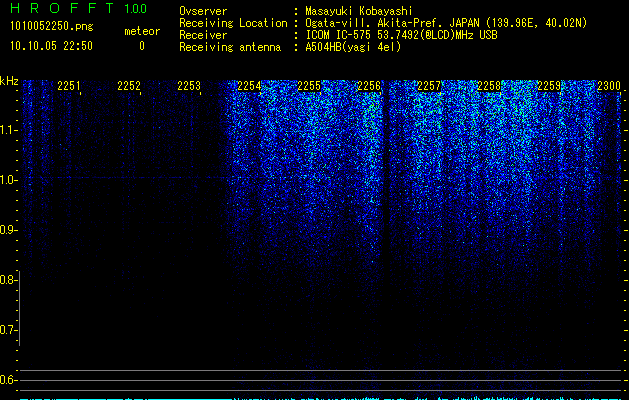Screen dimensions: 629x400
Task: Click the meteor count value 0
Action: pos(142,46)
